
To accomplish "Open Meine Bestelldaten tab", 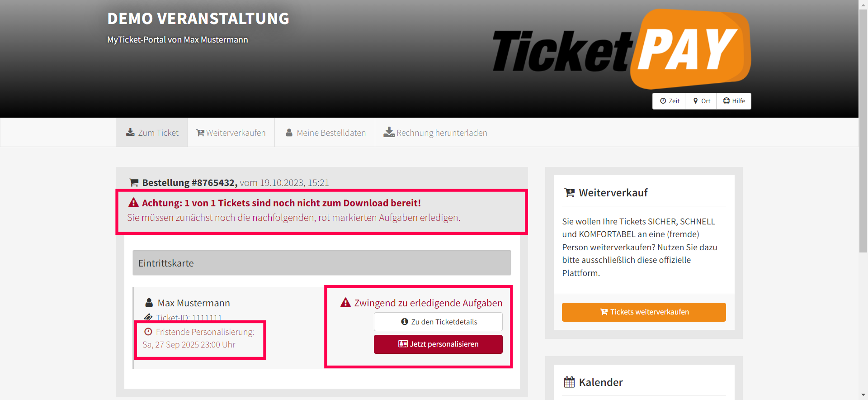I will [325, 133].
